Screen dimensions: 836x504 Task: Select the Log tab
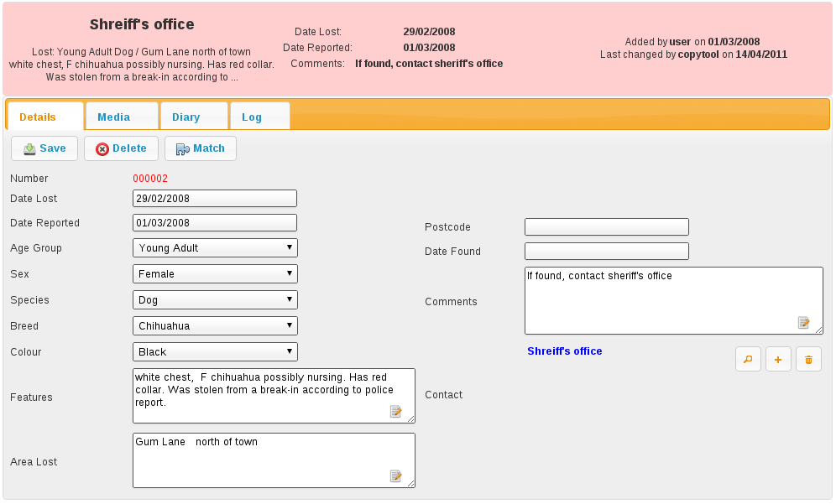tap(252, 117)
